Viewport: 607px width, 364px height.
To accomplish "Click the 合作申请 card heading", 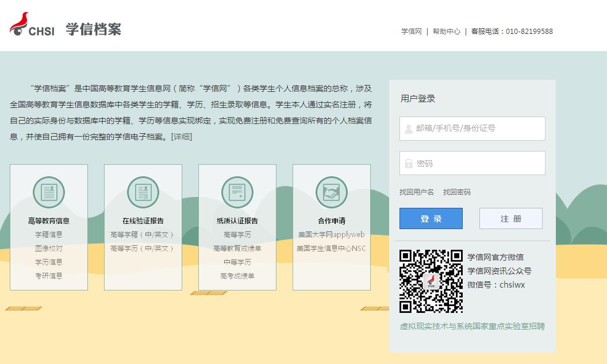I will pyautogui.click(x=331, y=221).
